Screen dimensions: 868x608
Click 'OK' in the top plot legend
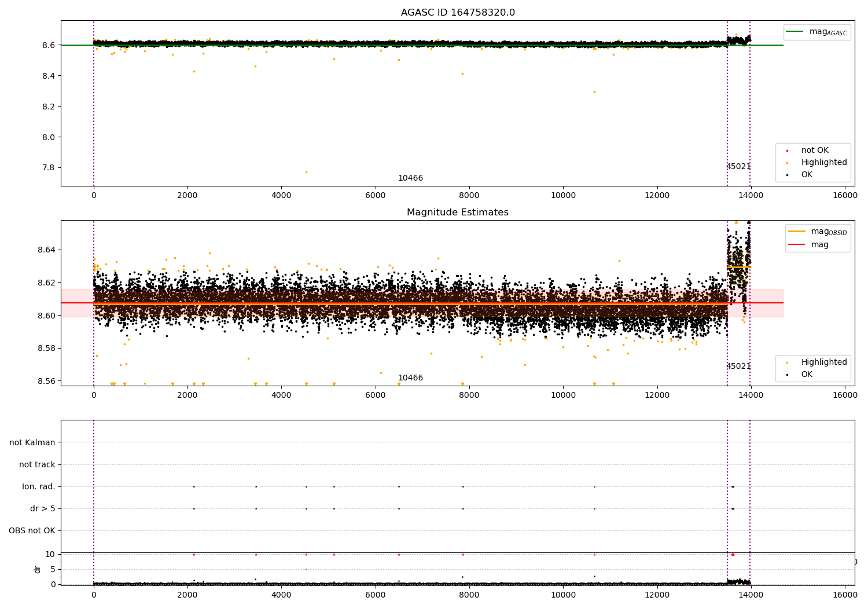coord(807,175)
